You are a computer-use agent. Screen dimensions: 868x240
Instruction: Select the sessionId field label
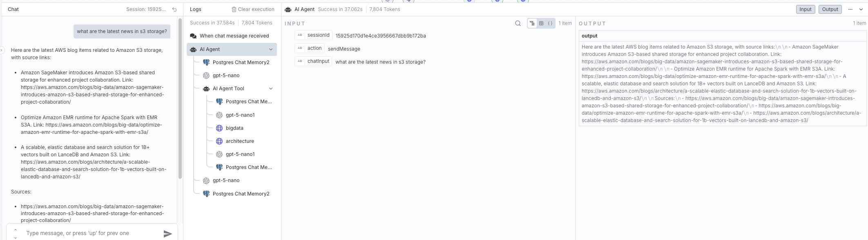coord(318,36)
